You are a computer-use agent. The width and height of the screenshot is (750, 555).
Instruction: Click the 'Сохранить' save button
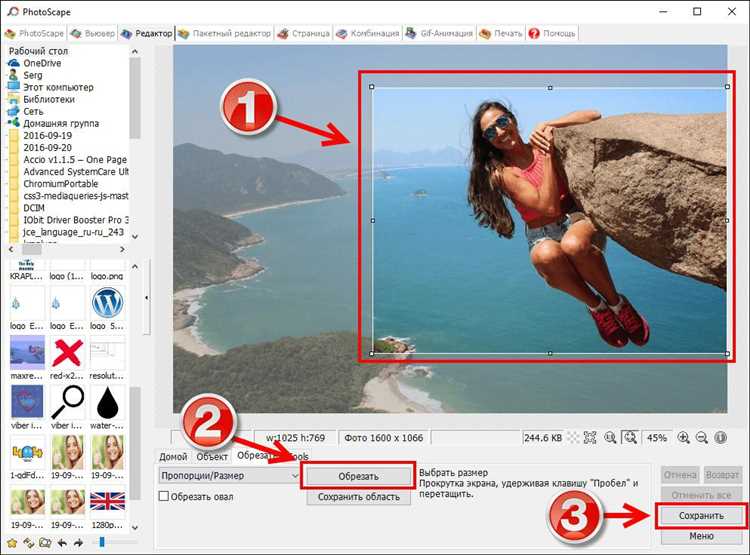click(x=700, y=516)
